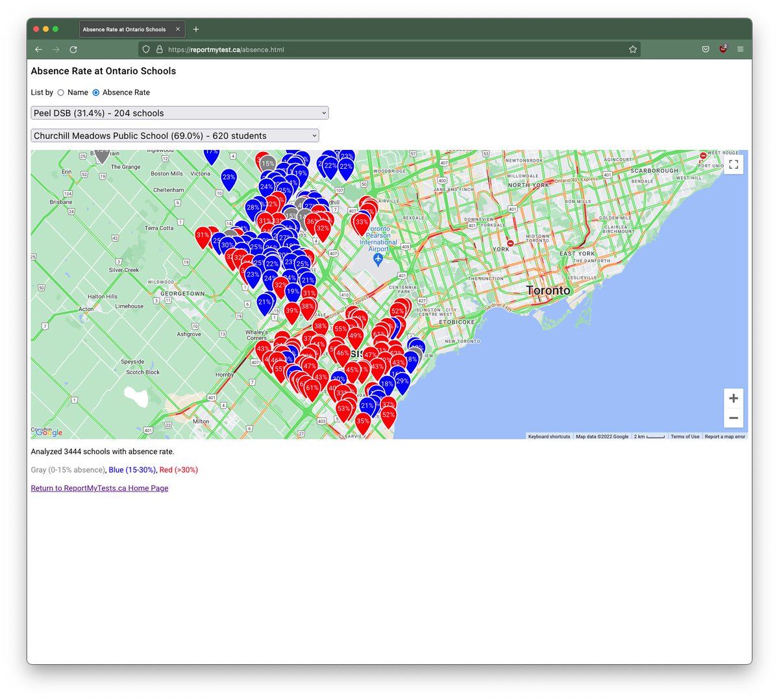Select the red 49% school pin
Screen dimensions: 779x700
(355, 336)
